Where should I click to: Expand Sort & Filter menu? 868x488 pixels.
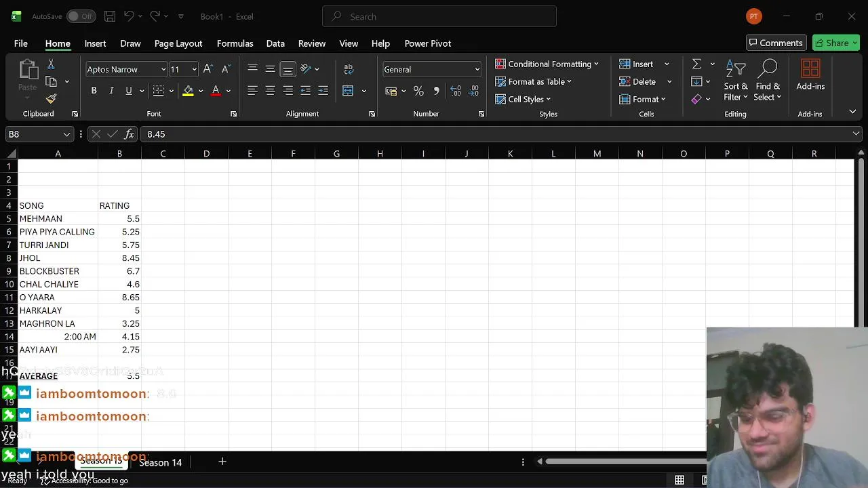tap(736, 81)
